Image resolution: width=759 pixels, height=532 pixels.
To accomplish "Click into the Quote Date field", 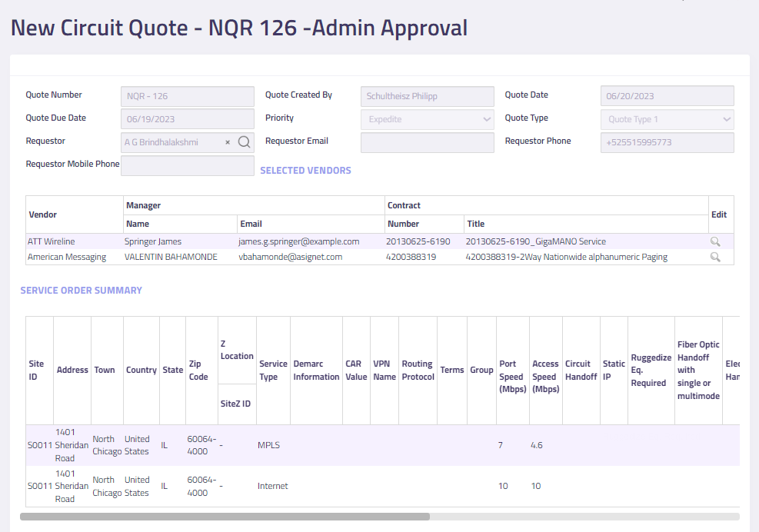I will click(667, 96).
